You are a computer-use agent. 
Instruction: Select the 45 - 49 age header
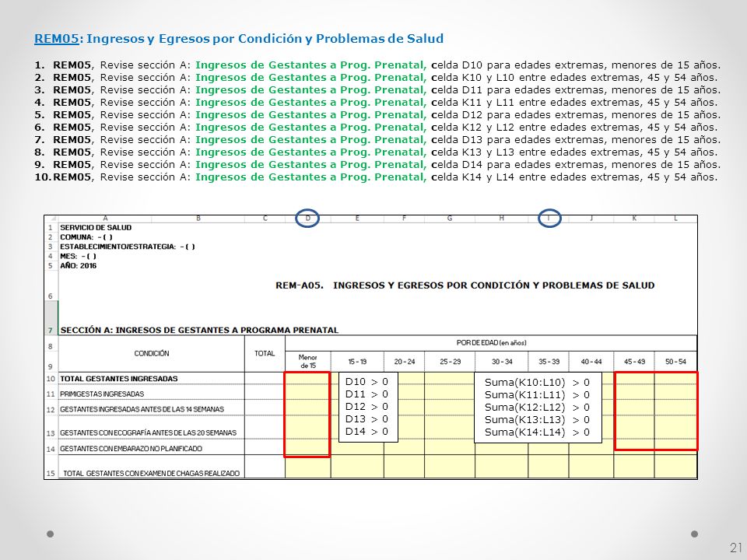point(634,362)
